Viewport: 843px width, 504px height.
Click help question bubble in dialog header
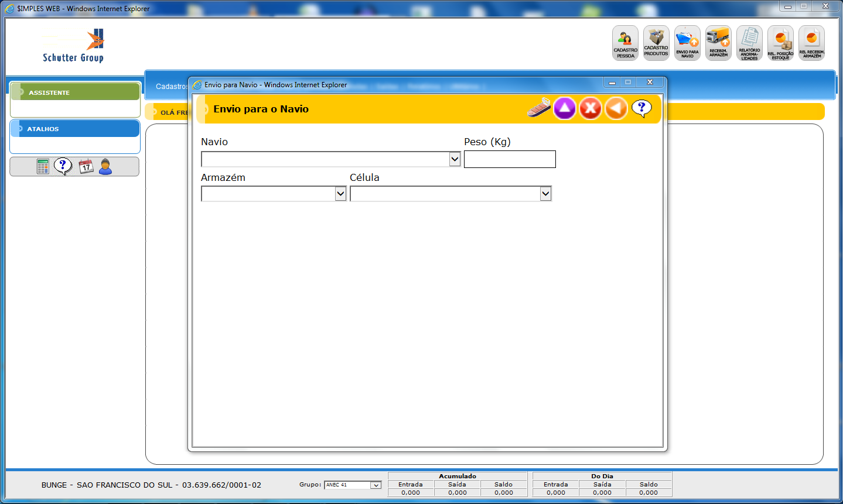pyautogui.click(x=641, y=108)
